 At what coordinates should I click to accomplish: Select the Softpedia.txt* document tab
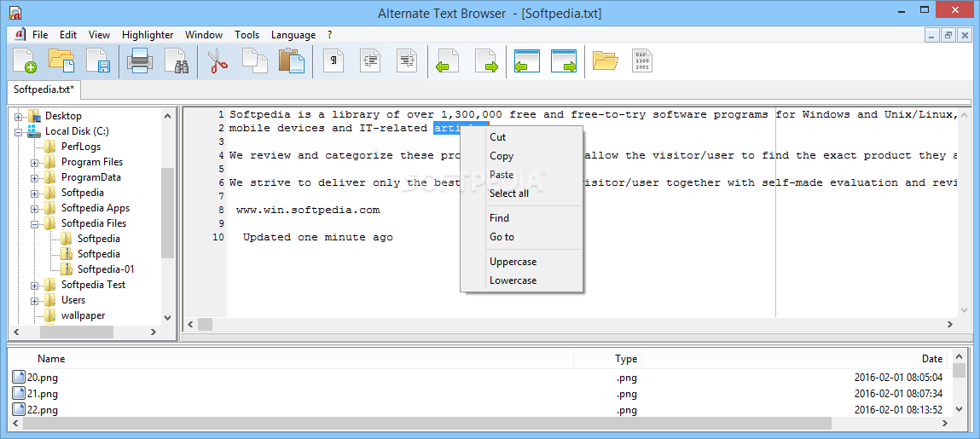[43, 90]
